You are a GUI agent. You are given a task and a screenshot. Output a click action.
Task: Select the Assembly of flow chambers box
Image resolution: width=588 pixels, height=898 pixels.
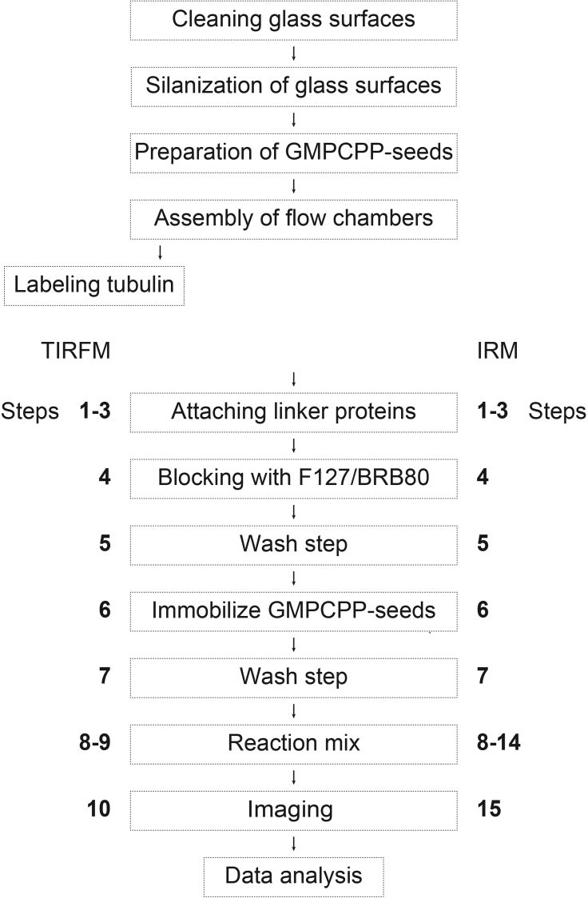click(294, 217)
